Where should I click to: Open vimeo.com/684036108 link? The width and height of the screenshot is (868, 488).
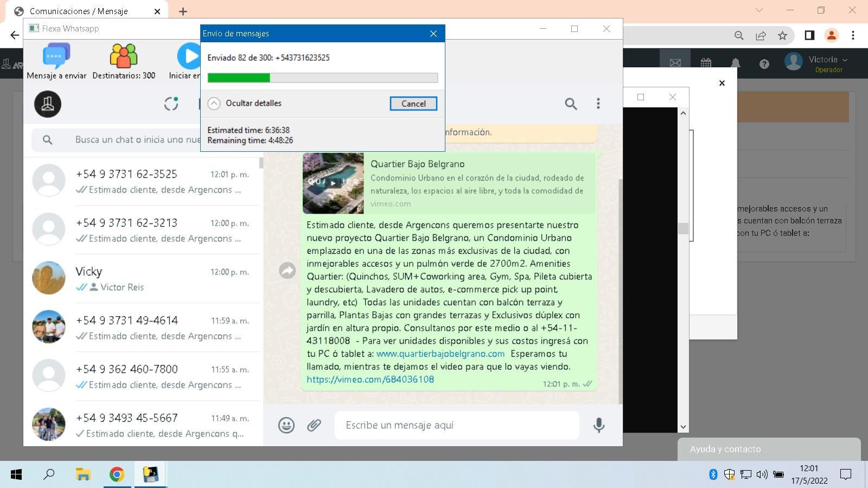(x=370, y=380)
